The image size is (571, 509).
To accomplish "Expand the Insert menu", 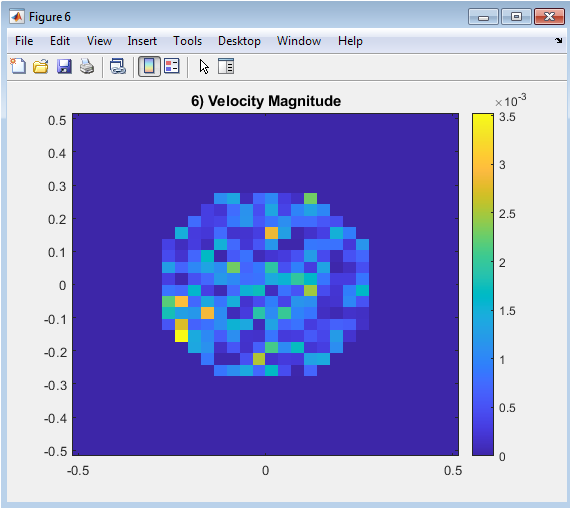I will [142, 41].
